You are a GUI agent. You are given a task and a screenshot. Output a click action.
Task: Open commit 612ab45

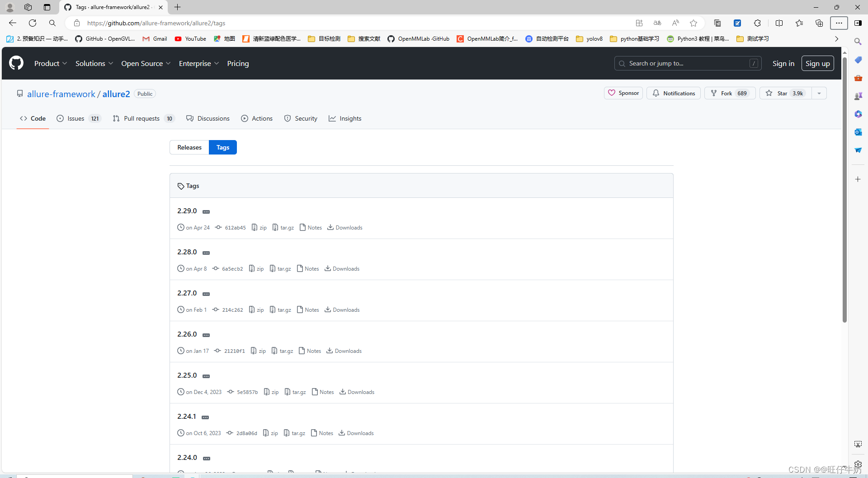click(231, 228)
